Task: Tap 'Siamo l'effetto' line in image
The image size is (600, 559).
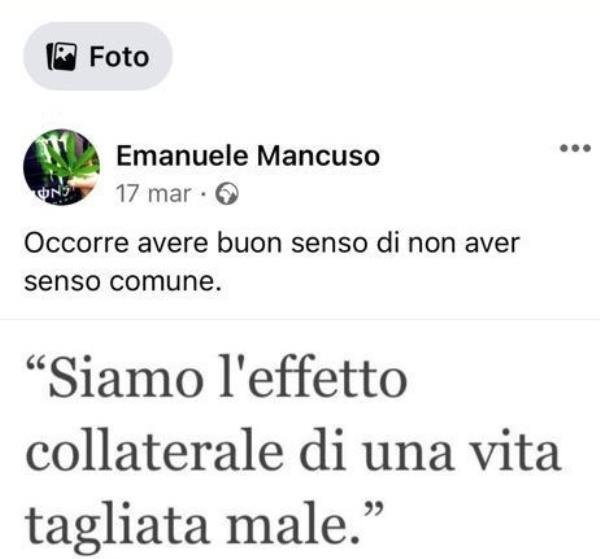Action: tap(217, 377)
